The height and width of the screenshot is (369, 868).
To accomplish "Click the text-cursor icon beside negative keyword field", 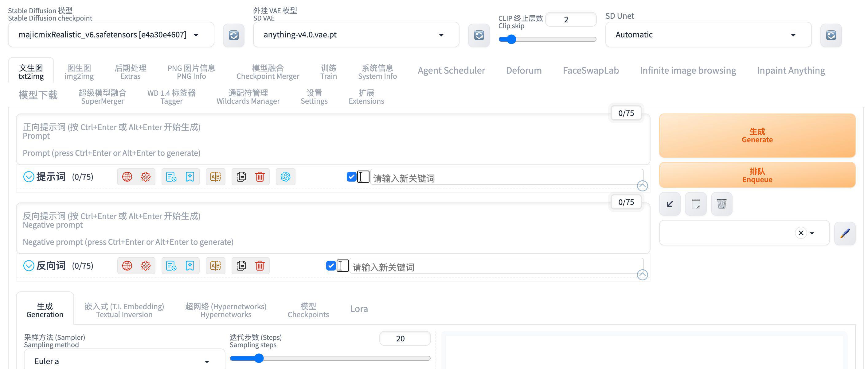I will coord(342,266).
